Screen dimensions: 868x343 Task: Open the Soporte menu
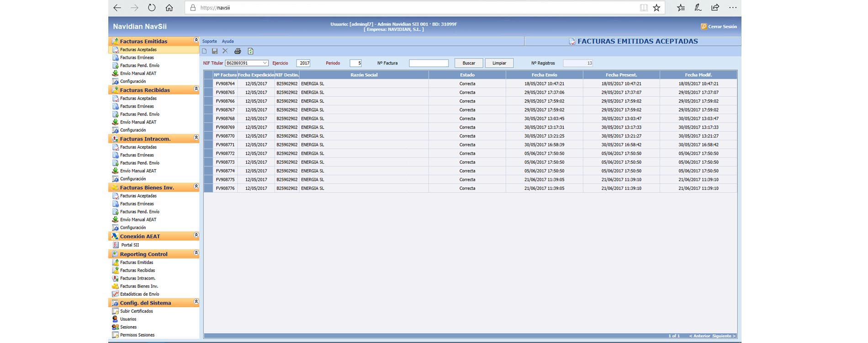210,41
